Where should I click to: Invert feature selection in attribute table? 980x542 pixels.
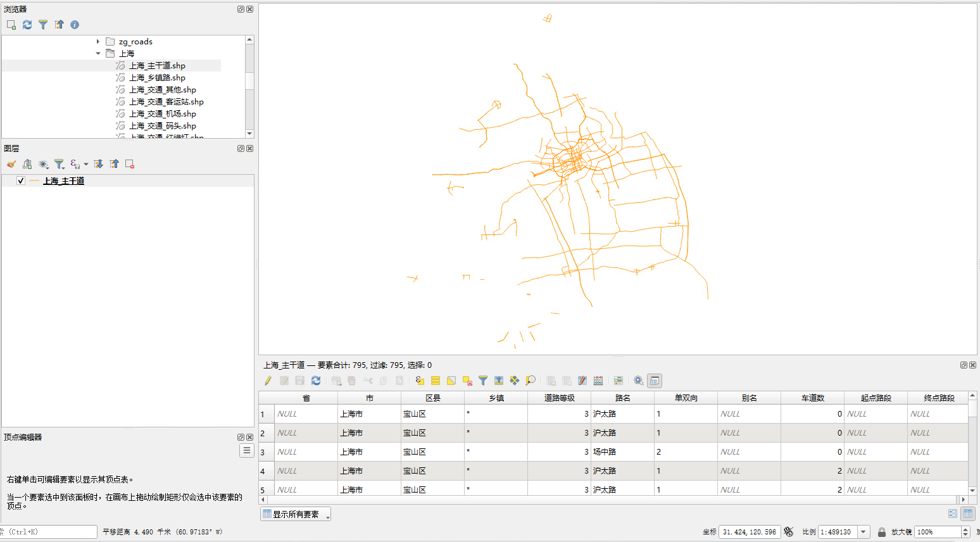451,381
